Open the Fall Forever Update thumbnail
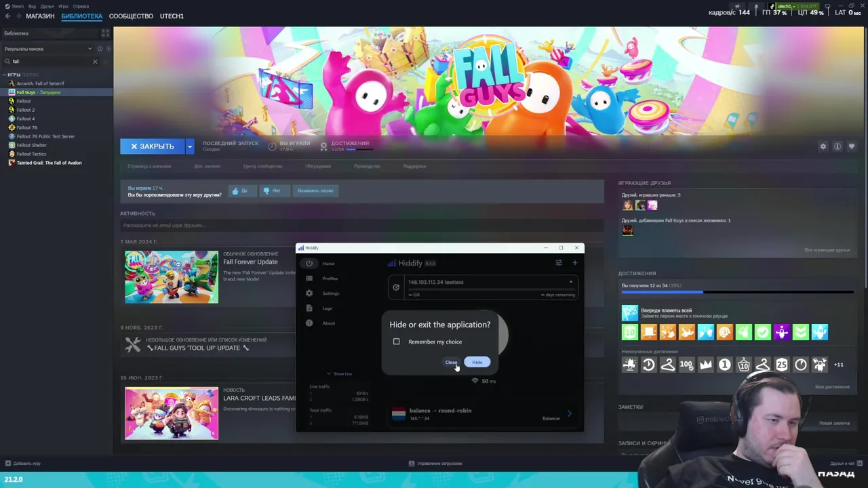The image size is (868, 488). (172, 277)
